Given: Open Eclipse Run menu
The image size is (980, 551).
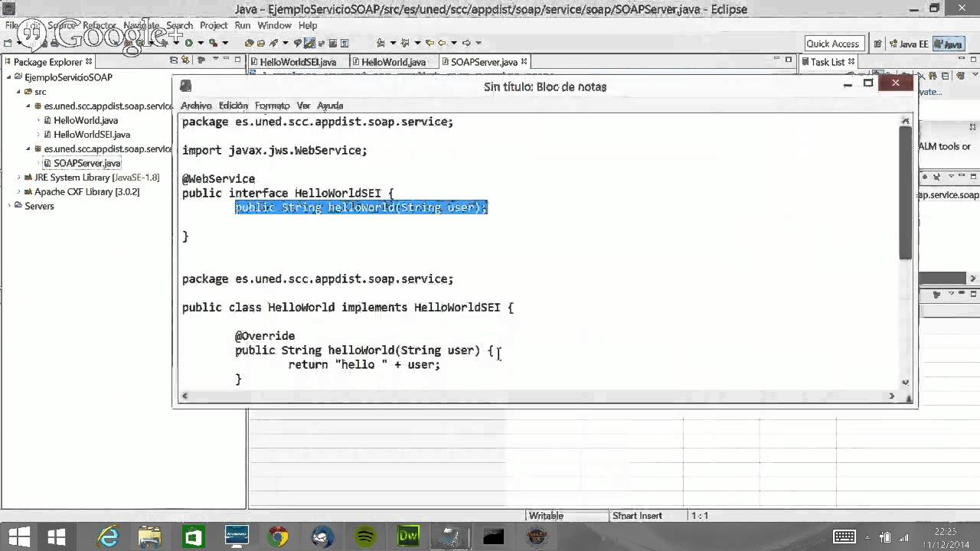Looking at the screenshot, I should [243, 25].
